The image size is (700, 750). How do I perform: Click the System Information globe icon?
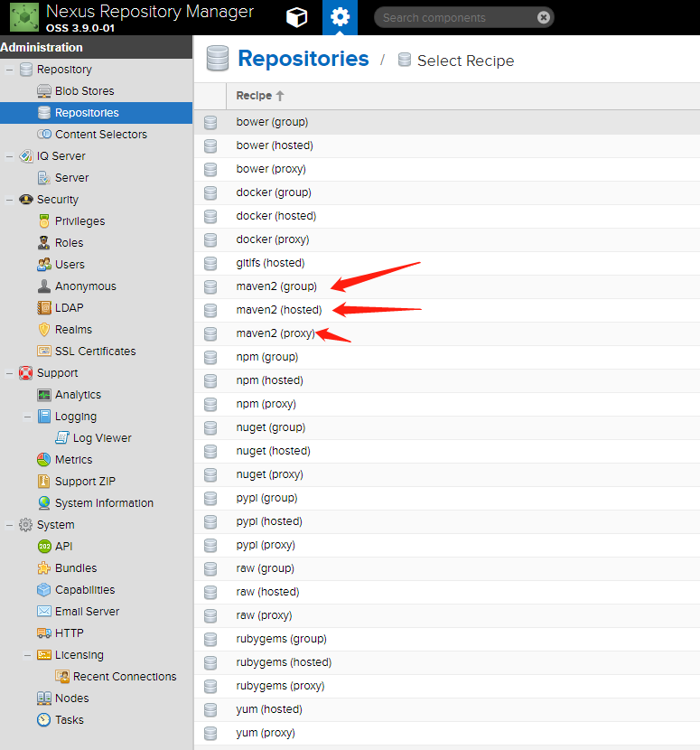click(44, 502)
